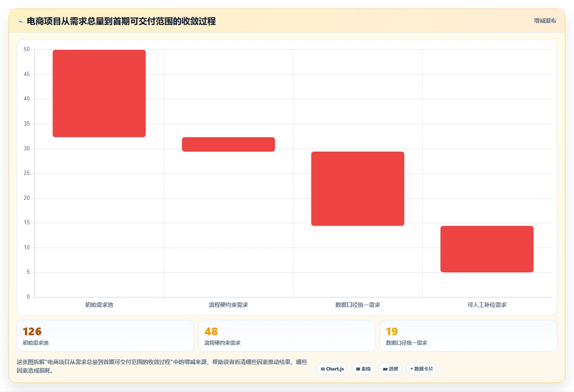Click x-axis label 初始需求池

[99, 305]
